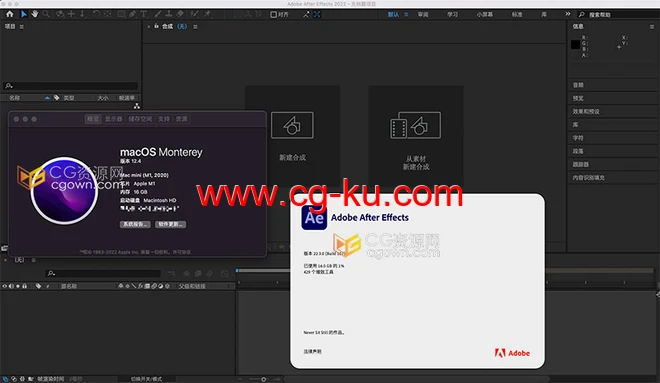660x383 pixels.
Task: Open the 项目 panel menu
Action: point(21,27)
